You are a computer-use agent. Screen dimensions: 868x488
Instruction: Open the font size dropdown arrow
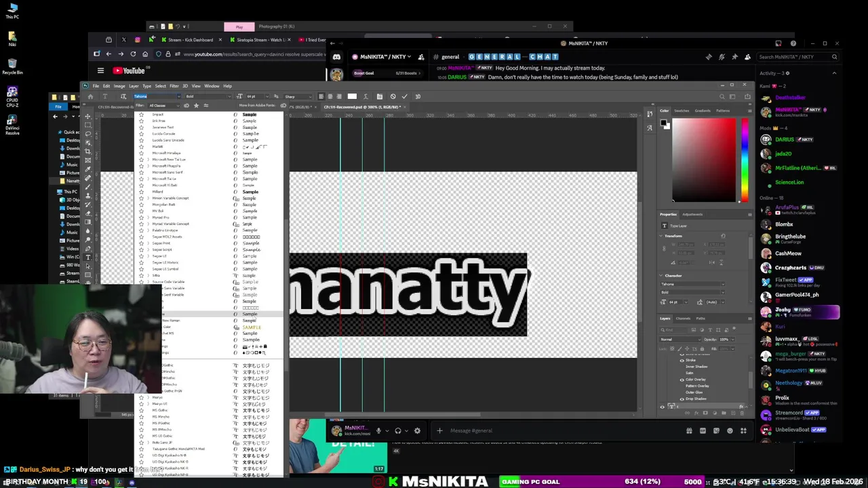[267, 96]
